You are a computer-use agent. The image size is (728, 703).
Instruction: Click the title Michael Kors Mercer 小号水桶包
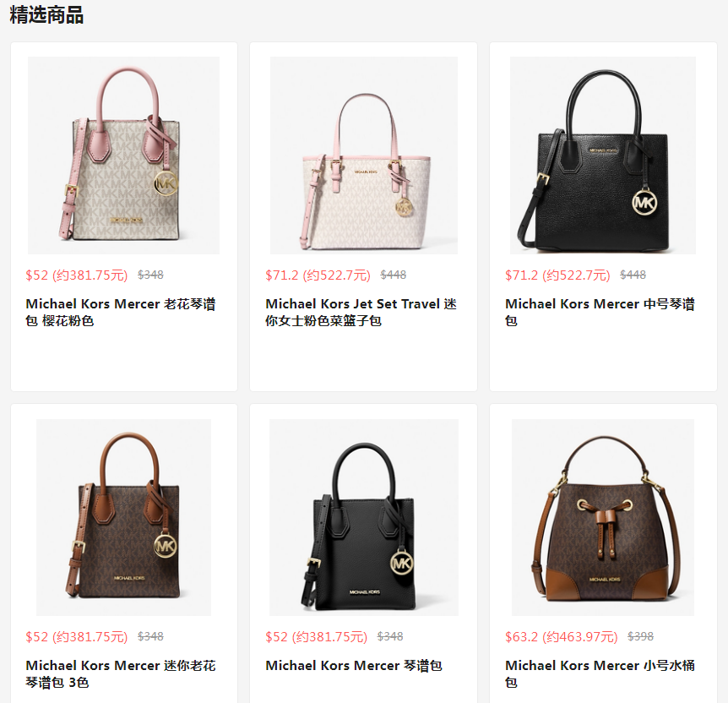(x=600, y=673)
